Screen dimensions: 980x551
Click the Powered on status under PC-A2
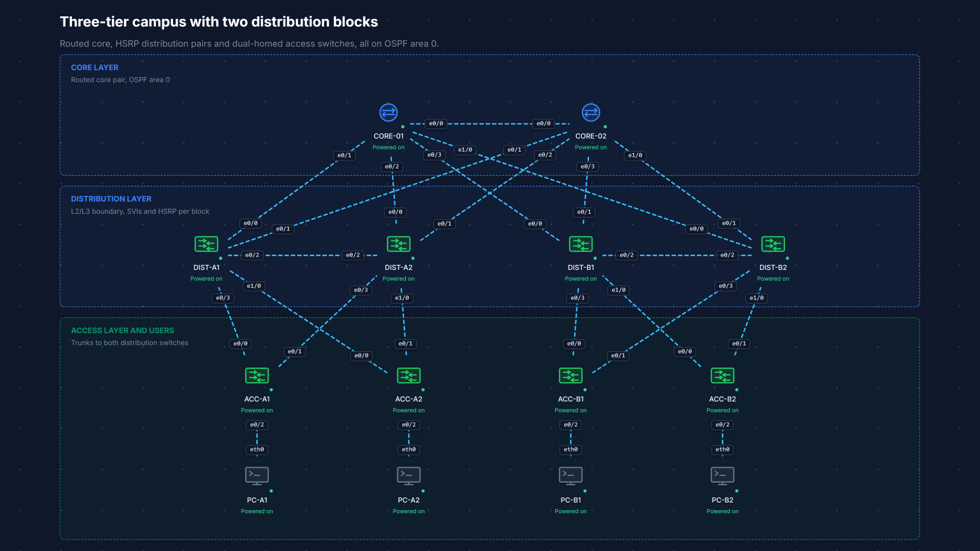(x=409, y=511)
